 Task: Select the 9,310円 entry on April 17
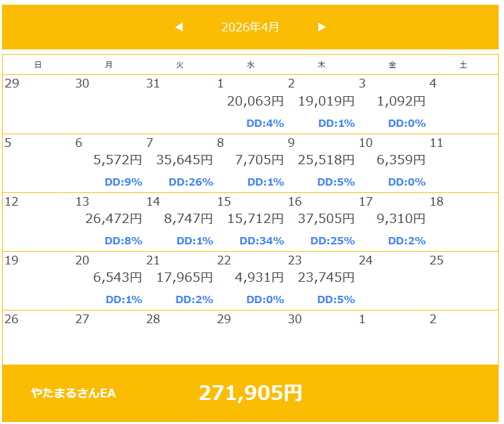(x=401, y=219)
